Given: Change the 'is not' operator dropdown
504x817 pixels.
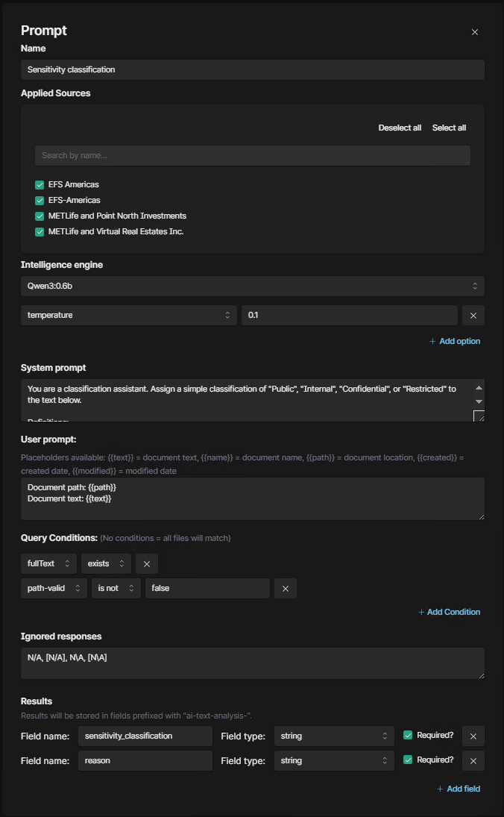Looking at the screenshot, I should tap(116, 589).
